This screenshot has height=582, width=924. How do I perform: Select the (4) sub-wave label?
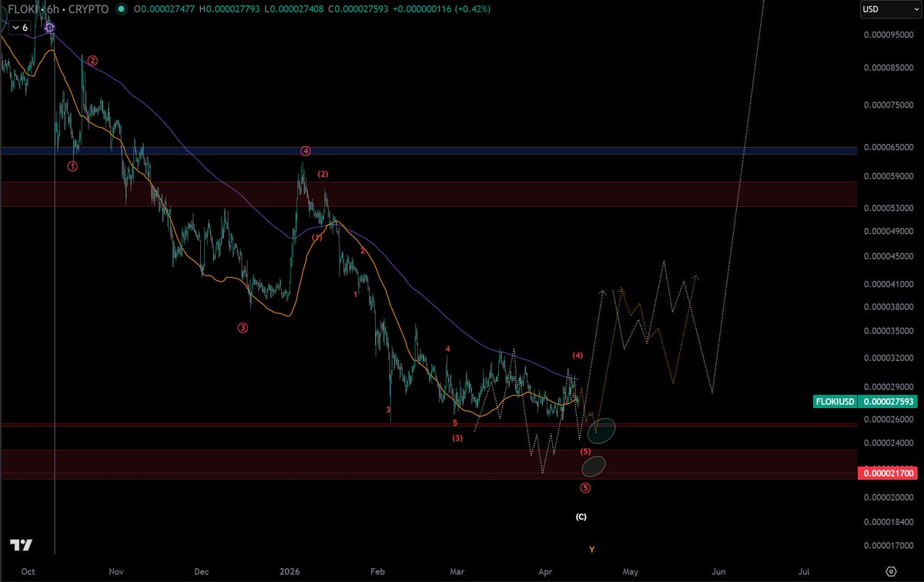click(x=578, y=355)
